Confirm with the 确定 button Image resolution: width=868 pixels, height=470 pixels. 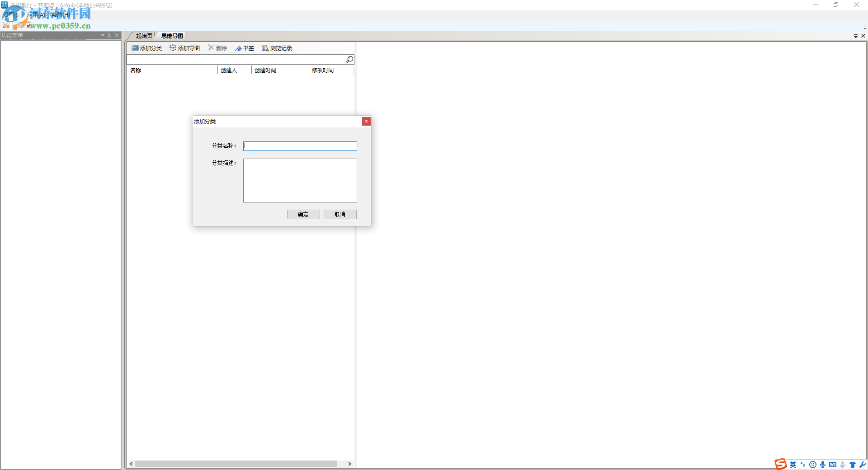303,215
